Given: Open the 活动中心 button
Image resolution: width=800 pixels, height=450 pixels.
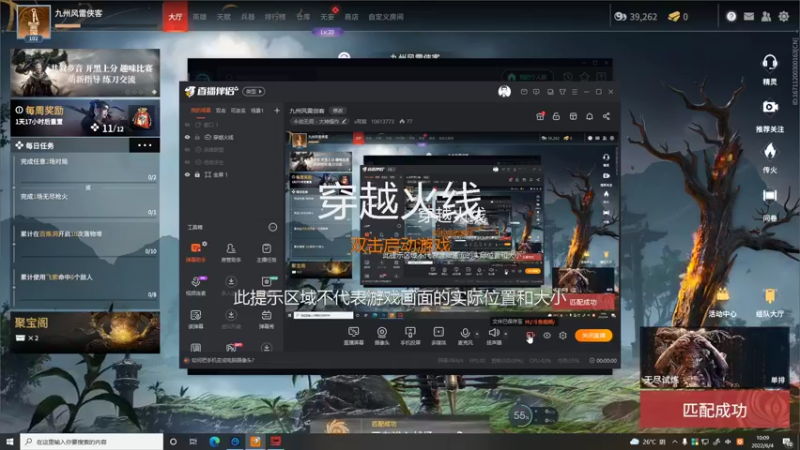Looking at the screenshot, I should point(722,303).
